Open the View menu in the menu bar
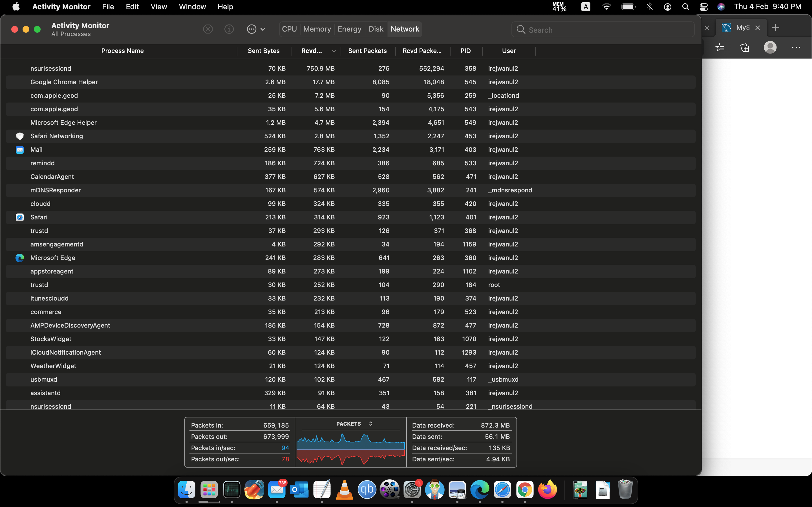This screenshot has width=812, height=507. pyautogui.click(x=158, y=7)
